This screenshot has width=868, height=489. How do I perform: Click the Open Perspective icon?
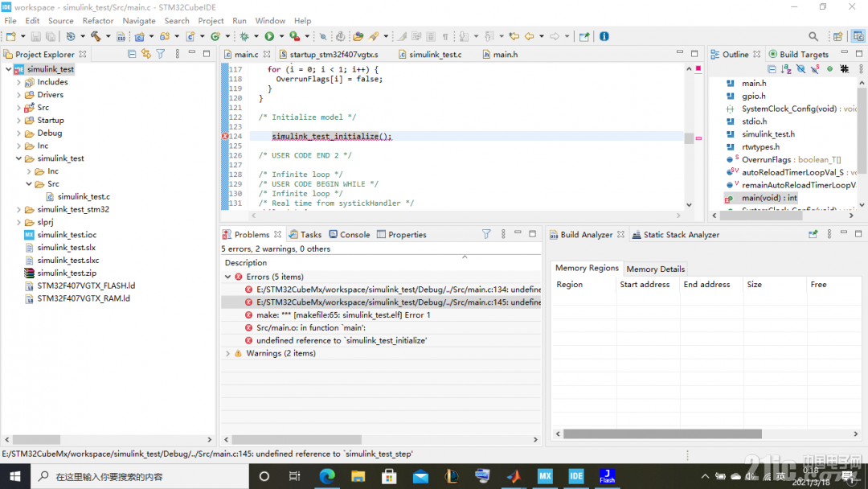838,36
